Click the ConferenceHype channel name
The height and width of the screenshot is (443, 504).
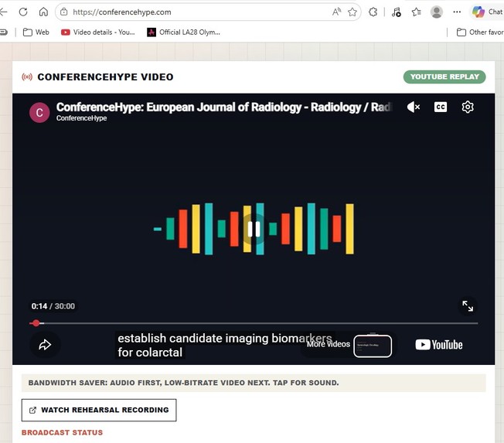click(x=82, y=118)
